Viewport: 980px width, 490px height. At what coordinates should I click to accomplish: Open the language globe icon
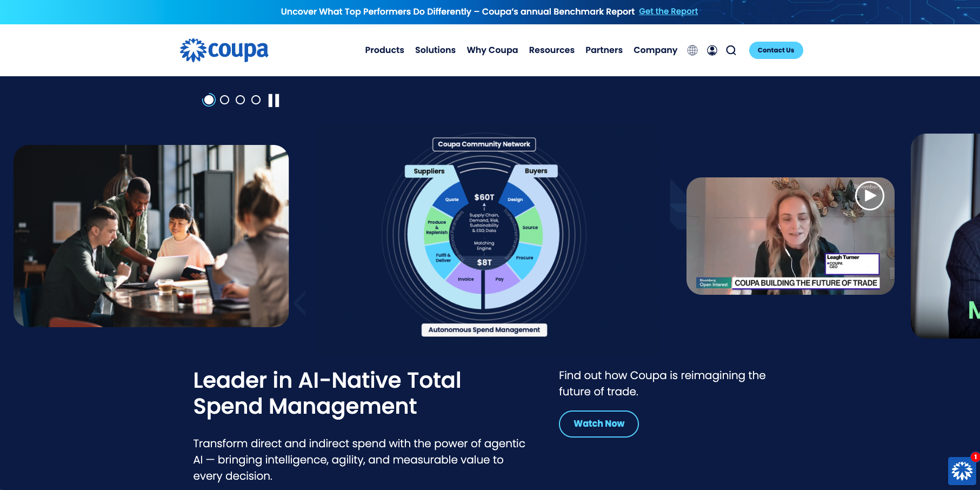[x=692, y=50]
